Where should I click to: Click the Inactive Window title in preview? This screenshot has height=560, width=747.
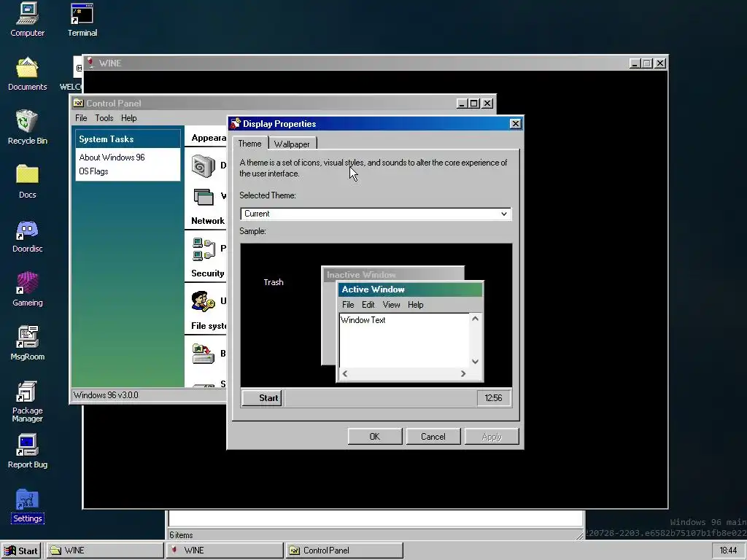click(361, 275)
